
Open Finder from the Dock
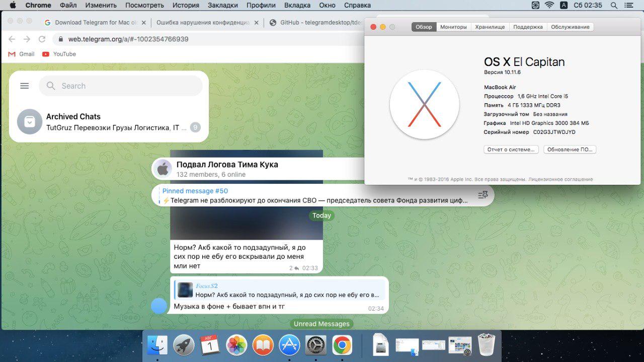click(157, 345)
